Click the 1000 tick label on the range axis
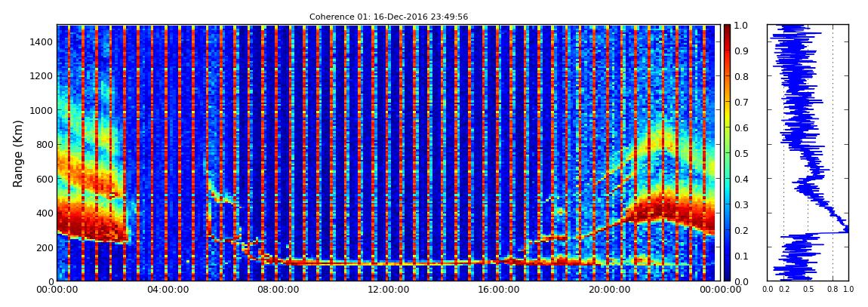868x307 pixels. pos(42,110)
